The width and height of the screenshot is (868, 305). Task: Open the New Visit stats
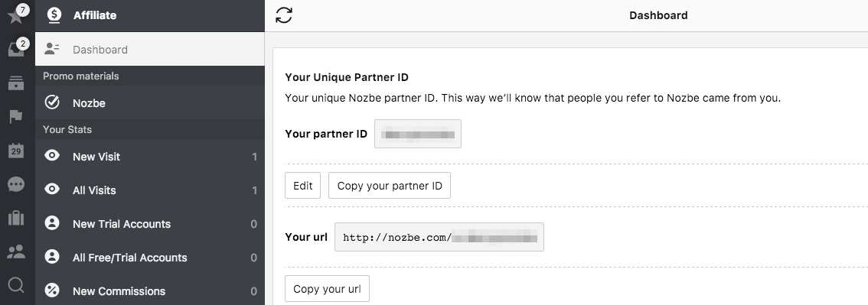[150, 157]
